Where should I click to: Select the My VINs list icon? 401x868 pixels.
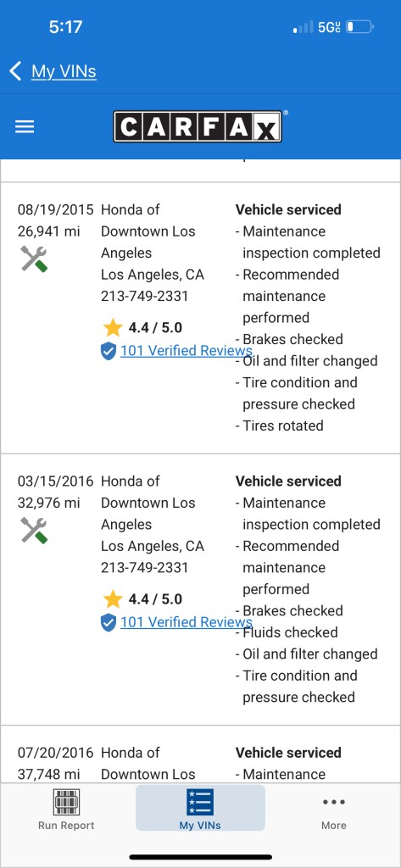[200, 802]
